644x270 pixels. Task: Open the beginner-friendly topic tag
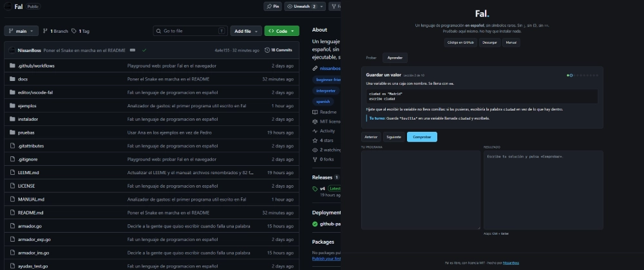(x=327, y=80)
